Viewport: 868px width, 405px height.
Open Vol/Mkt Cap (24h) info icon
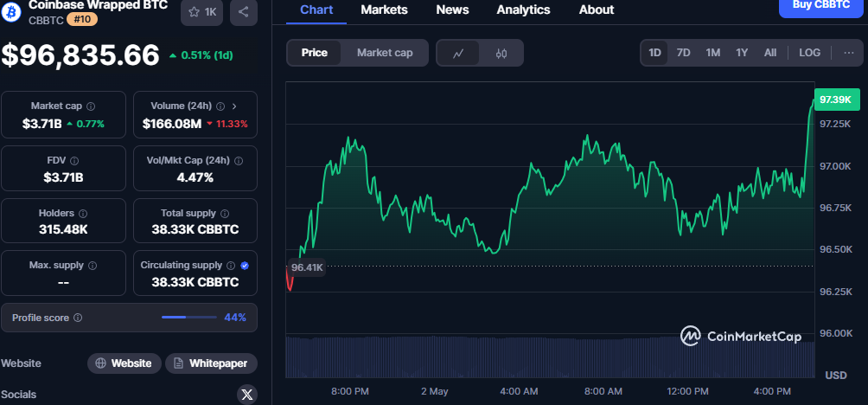point(239,161)
